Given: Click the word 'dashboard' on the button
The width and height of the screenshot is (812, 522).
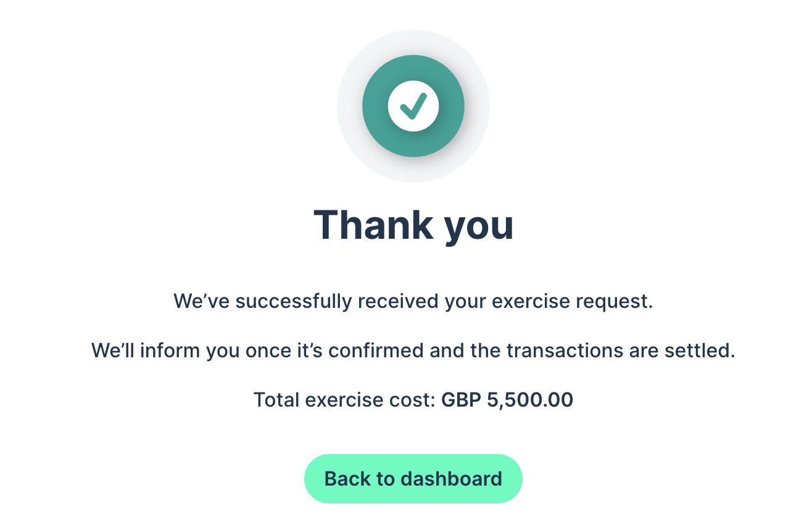Looking at the screenshot, I should 451,479.
